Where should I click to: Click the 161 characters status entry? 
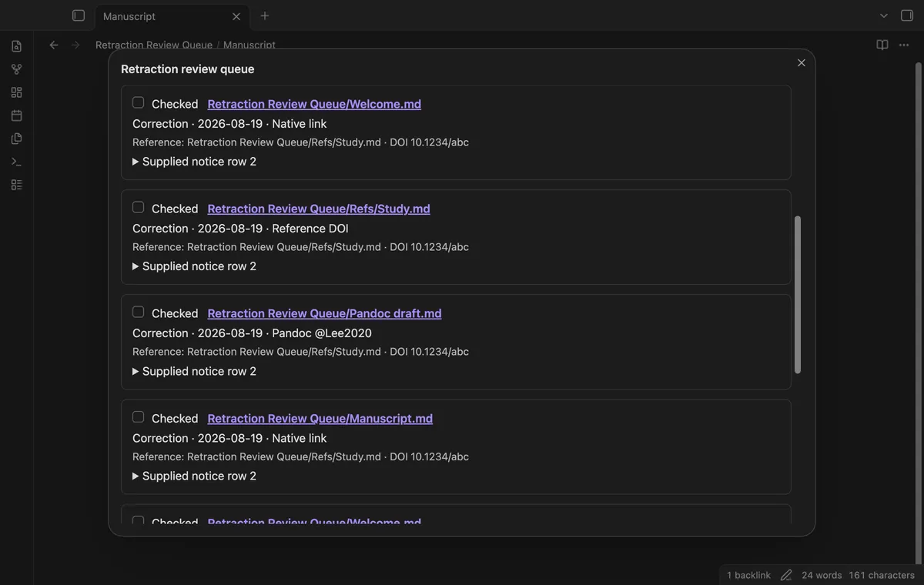(882, 575)
